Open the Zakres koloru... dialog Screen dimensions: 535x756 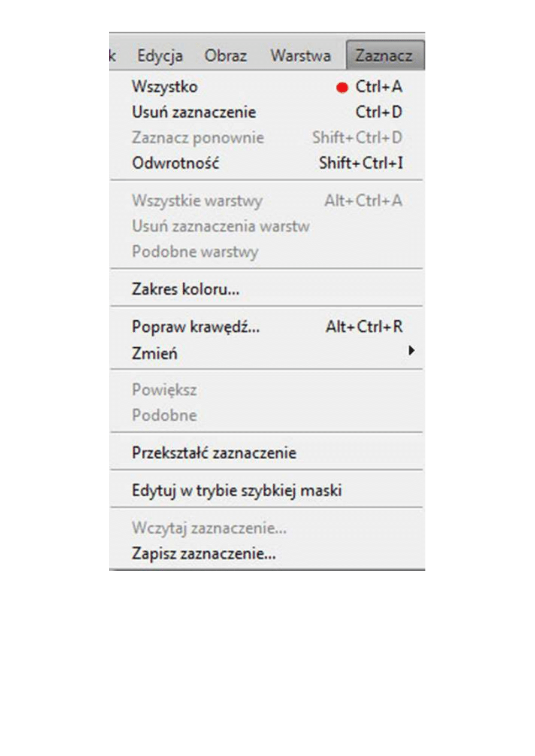[186, 290]
